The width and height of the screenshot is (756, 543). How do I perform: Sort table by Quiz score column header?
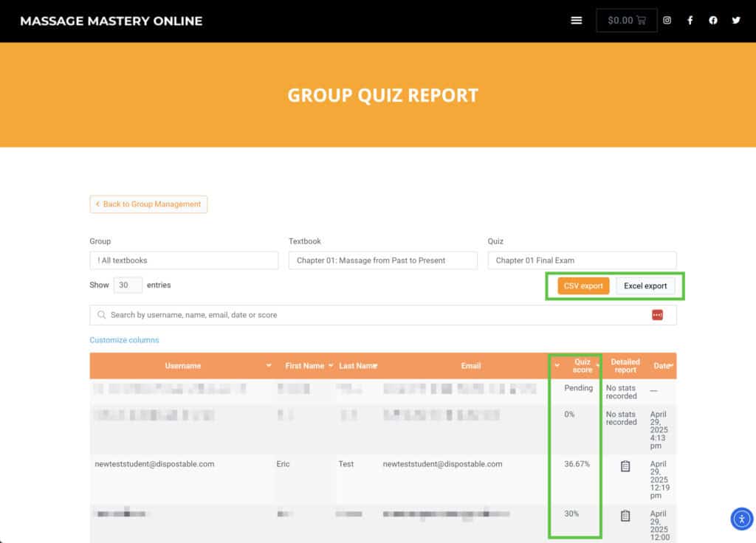tap(582, 366)
